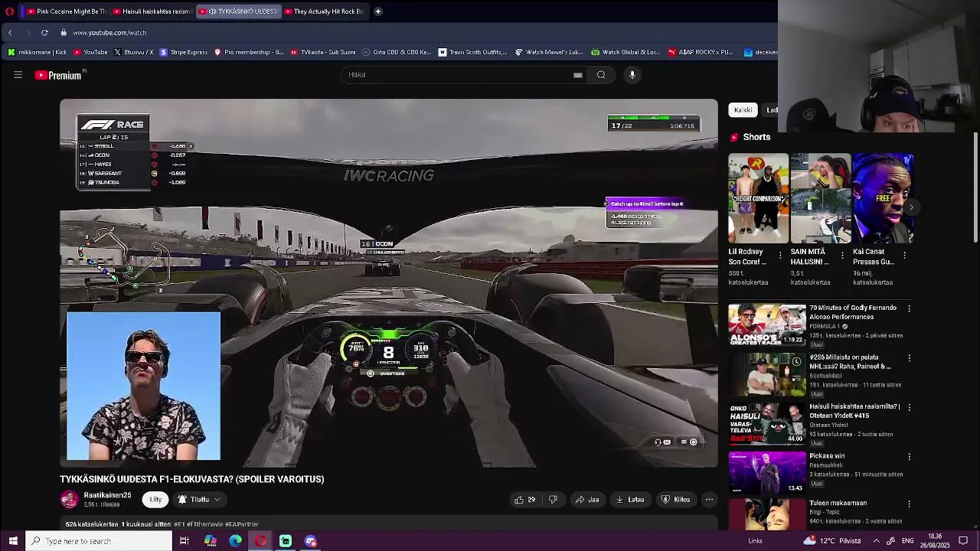This screenshot has height=551, width=980.
Task: Open the YouTube bookmark in bookmarks bar
Action: click(90, 52)
